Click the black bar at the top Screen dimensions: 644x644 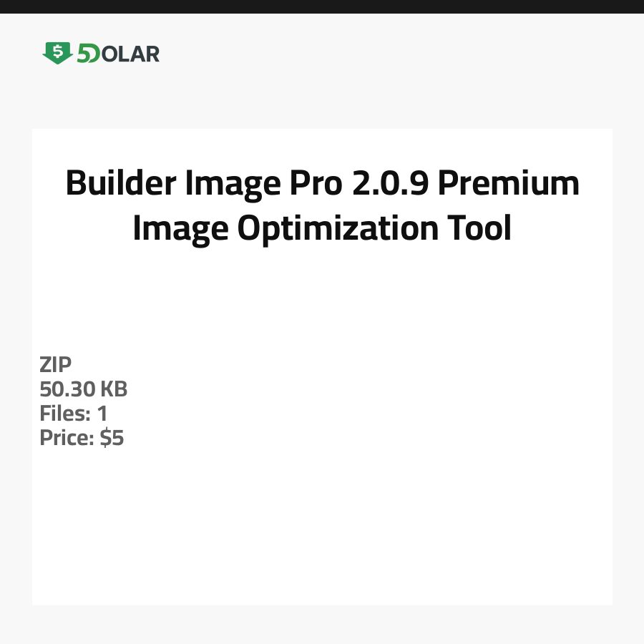(x=322, y=6)
